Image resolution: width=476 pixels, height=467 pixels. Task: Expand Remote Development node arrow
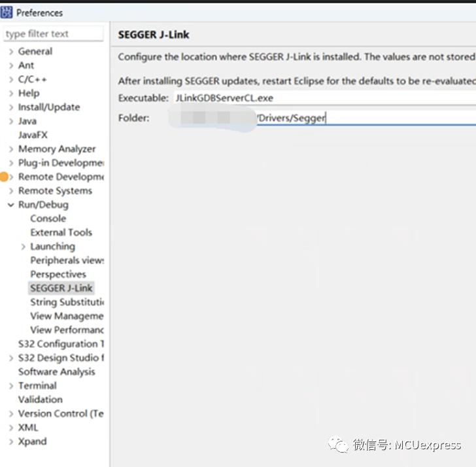click(x=11, y=177)
